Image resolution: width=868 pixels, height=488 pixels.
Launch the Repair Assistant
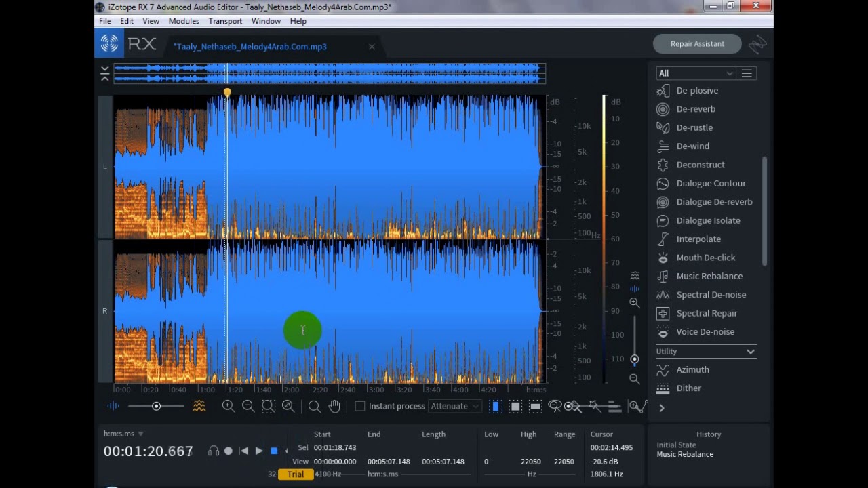tap(697, 44)
